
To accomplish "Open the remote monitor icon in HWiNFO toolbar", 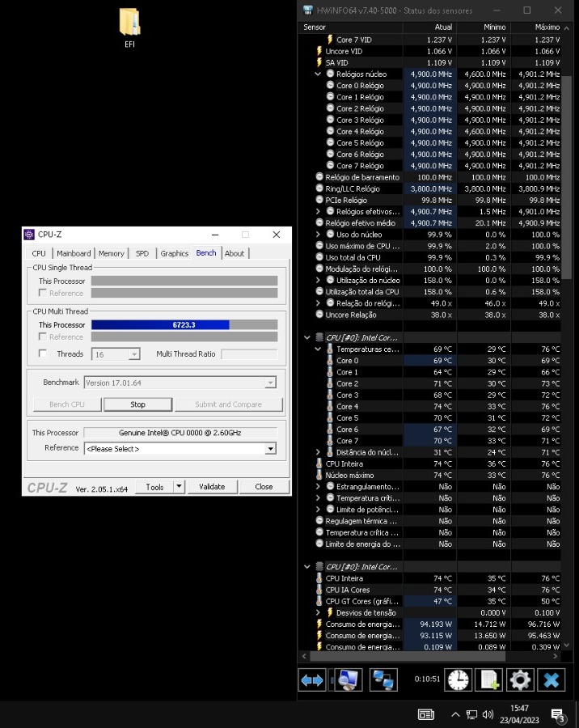I will (x=348, y=679).
